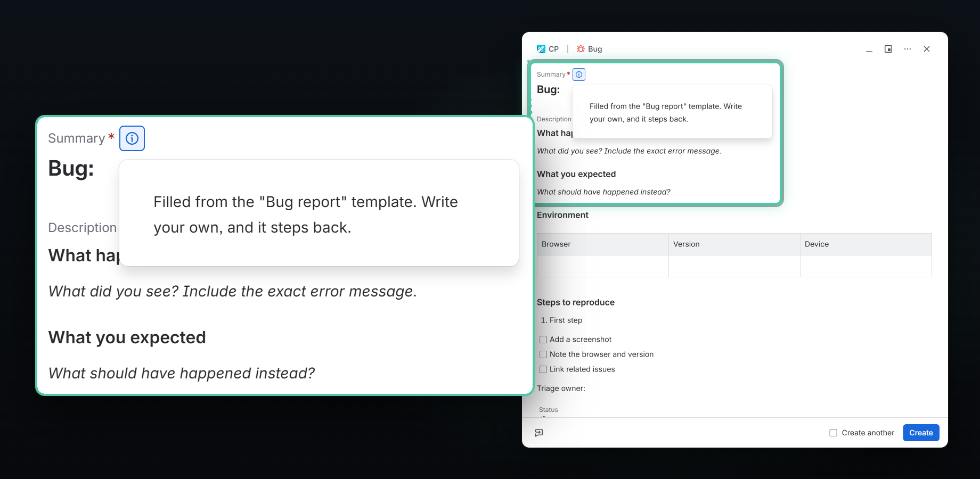980x479 pixels.
Task: Open the three-dots more actions menu
Action: 908,49
